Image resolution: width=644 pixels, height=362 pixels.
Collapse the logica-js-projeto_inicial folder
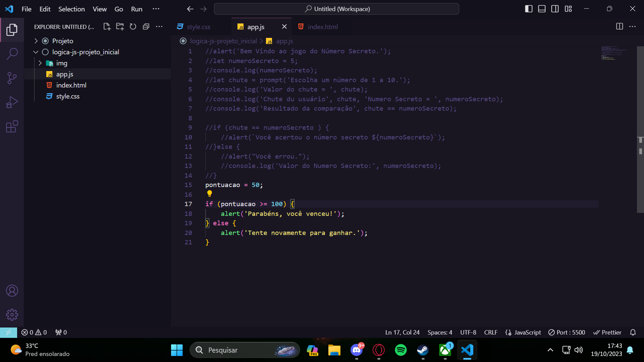point(36,52)
